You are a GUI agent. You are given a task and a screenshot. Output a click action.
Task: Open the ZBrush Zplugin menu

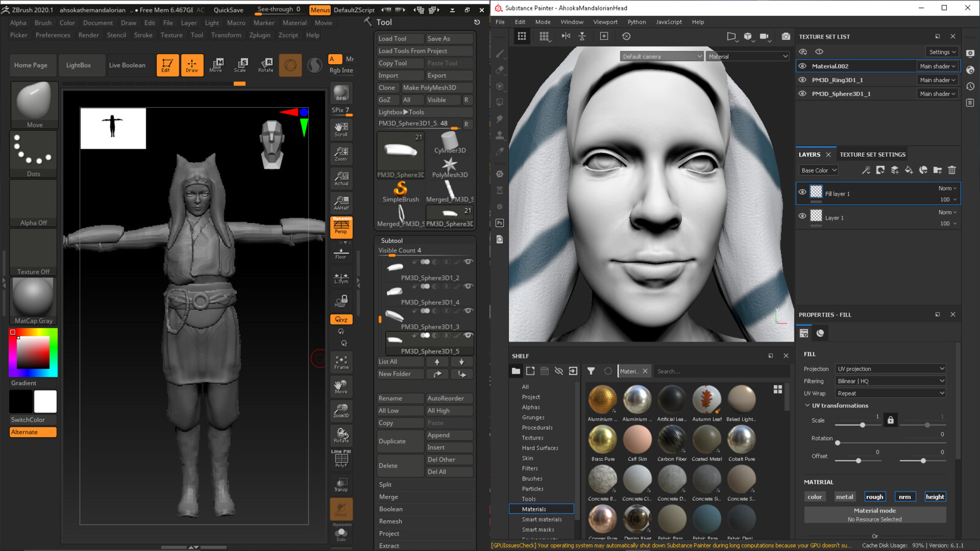click(x=260, y=35)
